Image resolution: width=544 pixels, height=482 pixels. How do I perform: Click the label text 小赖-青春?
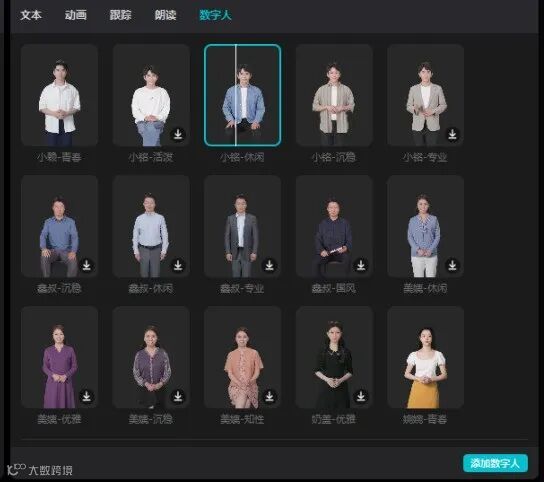coord(59,157)
